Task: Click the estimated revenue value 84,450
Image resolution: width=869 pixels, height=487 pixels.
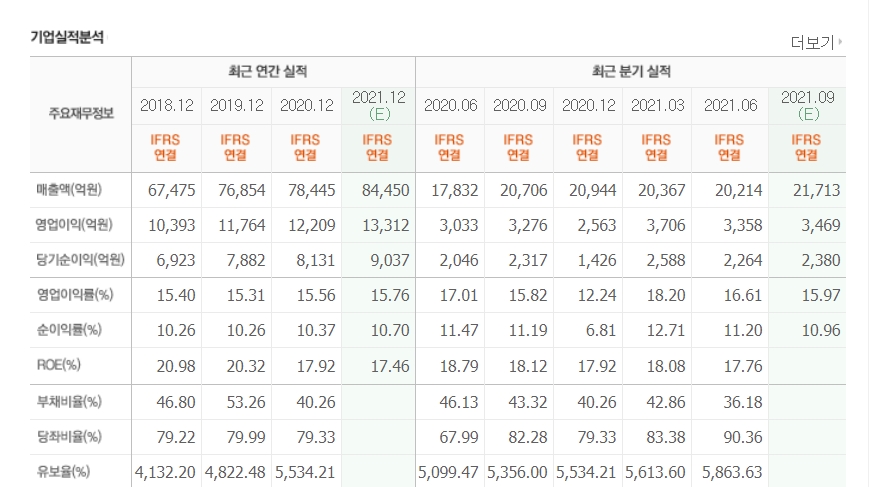Action: click(x=386, y=191)
